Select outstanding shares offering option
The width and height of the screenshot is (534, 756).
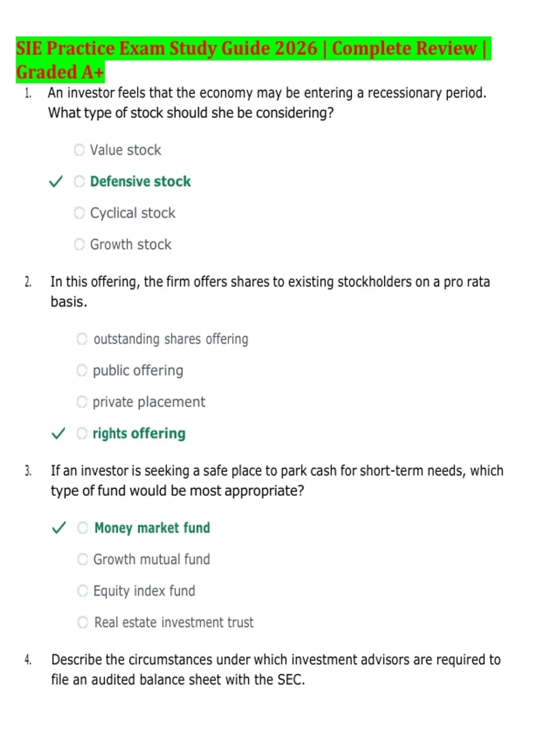tap(82, 339)
